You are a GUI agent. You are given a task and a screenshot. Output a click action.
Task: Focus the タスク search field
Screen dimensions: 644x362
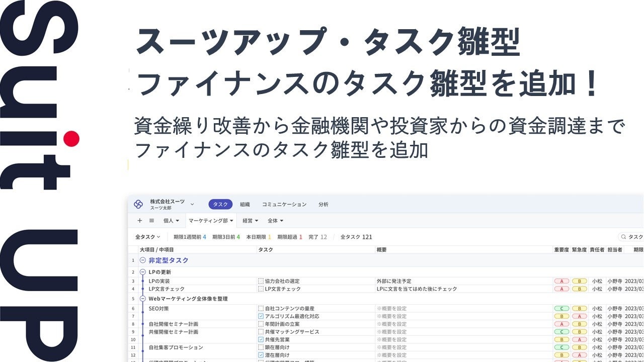point(631,237)
